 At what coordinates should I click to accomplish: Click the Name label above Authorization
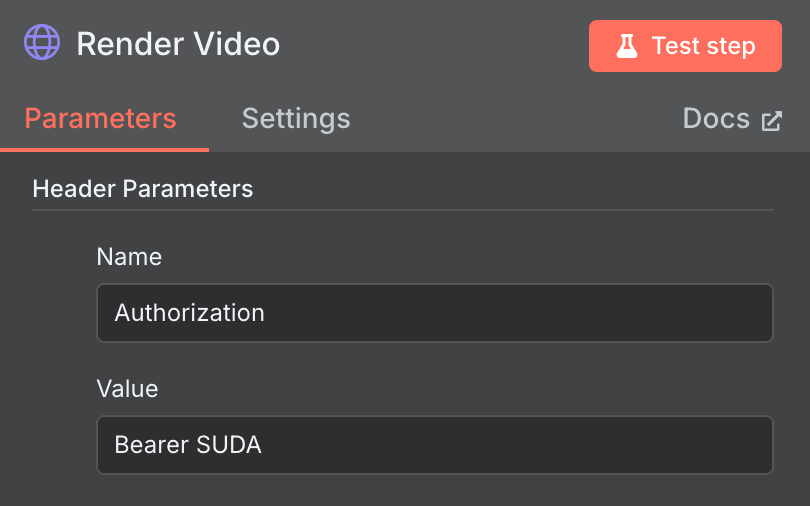129,257
